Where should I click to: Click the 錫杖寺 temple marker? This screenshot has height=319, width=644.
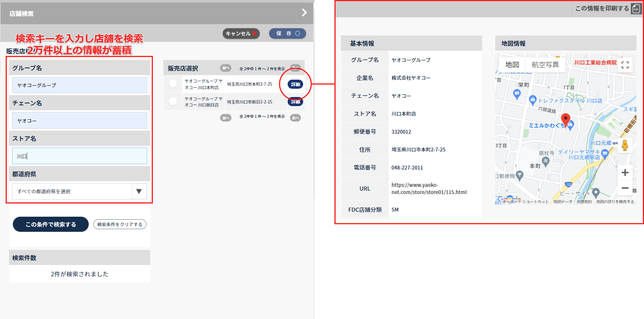coord(545,161)
